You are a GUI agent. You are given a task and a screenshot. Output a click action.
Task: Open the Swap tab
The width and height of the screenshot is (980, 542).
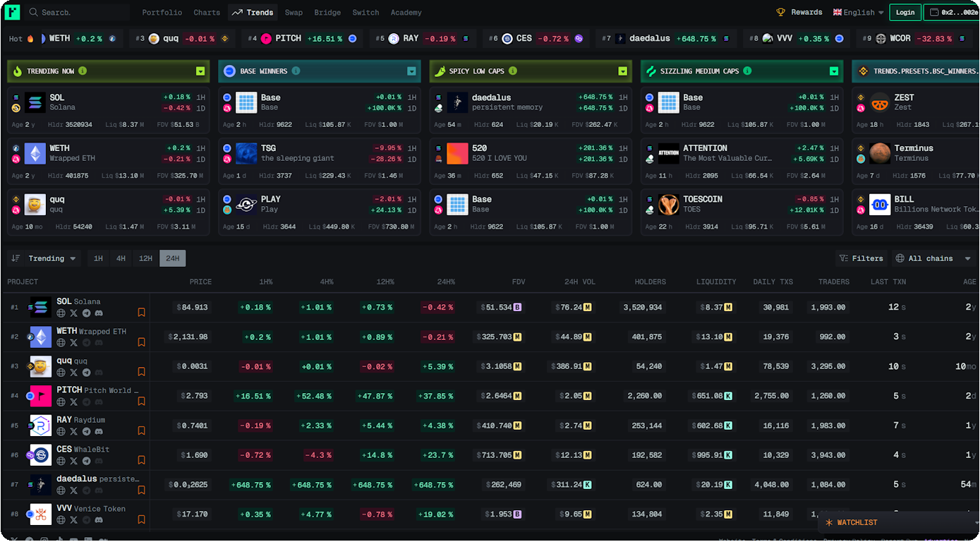pyautogui.click(x=294, y=13)
